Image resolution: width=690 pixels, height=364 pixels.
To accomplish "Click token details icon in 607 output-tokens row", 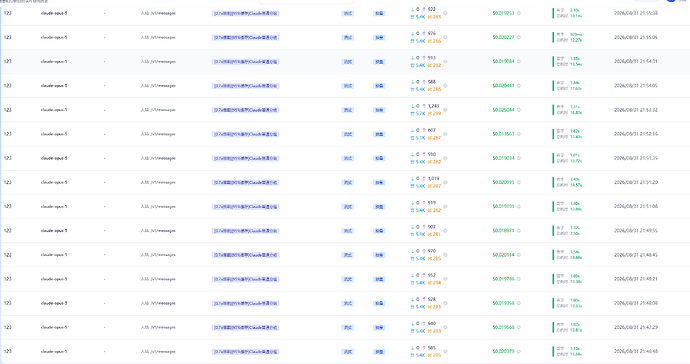I will pyautogui.click(x=445, y=134).
